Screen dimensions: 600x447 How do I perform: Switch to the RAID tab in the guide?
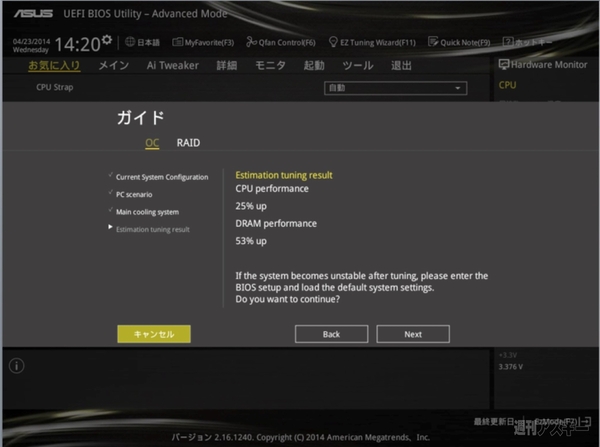188,143
